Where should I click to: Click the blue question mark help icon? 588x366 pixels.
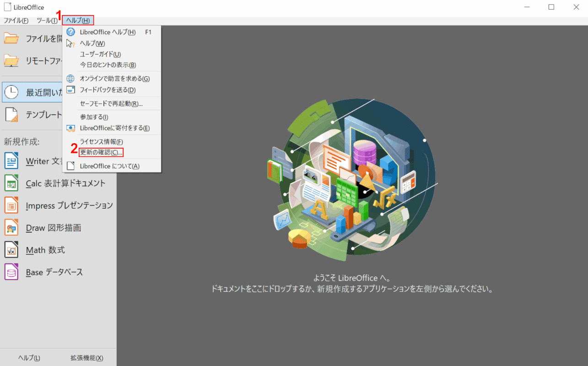[70, 32]
